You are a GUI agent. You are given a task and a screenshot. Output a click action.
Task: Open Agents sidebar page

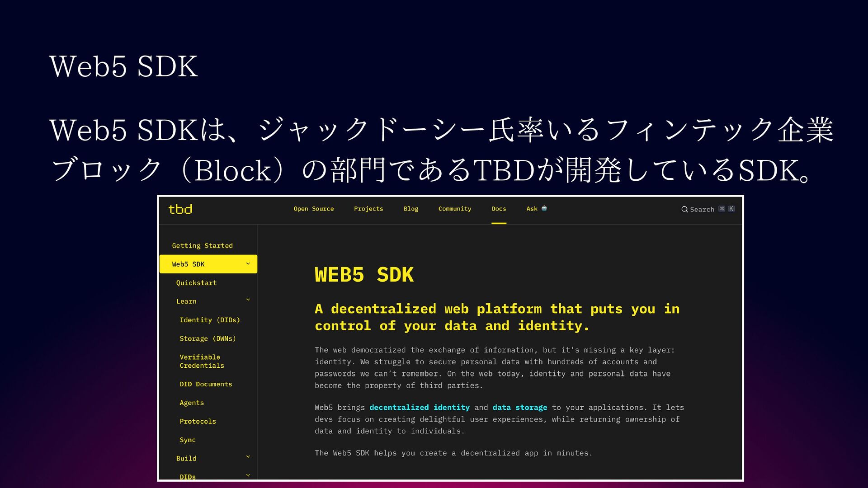click(192, 403)
